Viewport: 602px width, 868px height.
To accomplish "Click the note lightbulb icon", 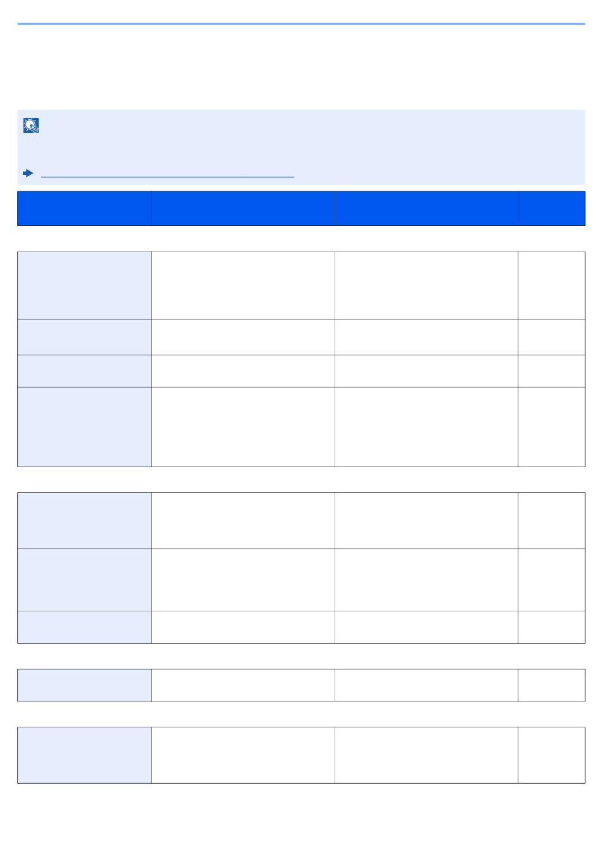I will click(x=31, y=125).
